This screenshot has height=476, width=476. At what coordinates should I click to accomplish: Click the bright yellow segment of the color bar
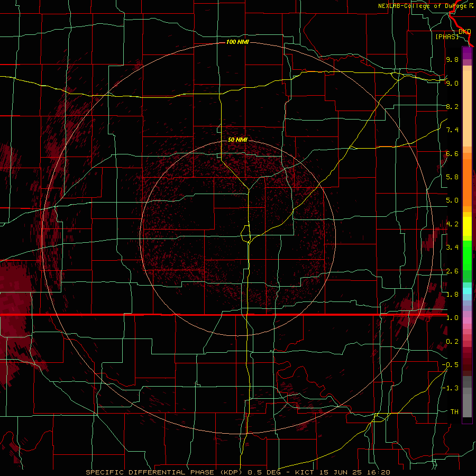(x=467, y=226)
